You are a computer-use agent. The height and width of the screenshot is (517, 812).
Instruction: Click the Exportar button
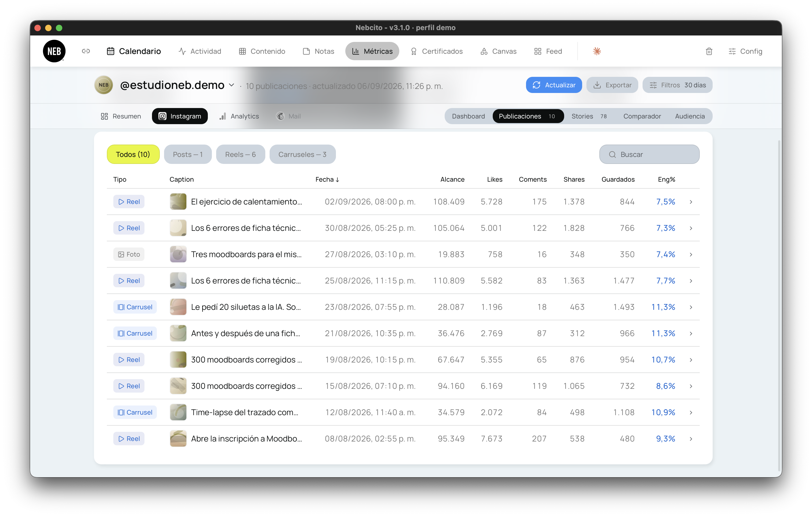click(612, 85)
